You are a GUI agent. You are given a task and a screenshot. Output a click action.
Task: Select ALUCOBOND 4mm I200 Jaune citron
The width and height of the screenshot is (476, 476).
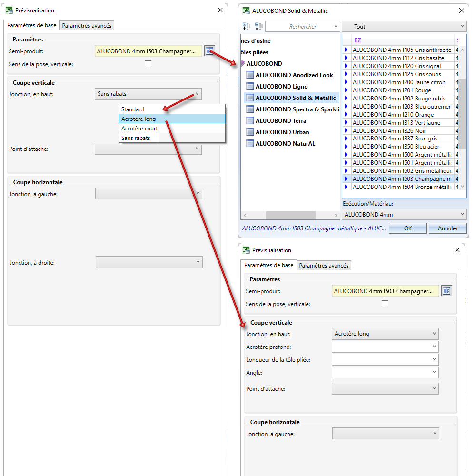pos(399,82)
